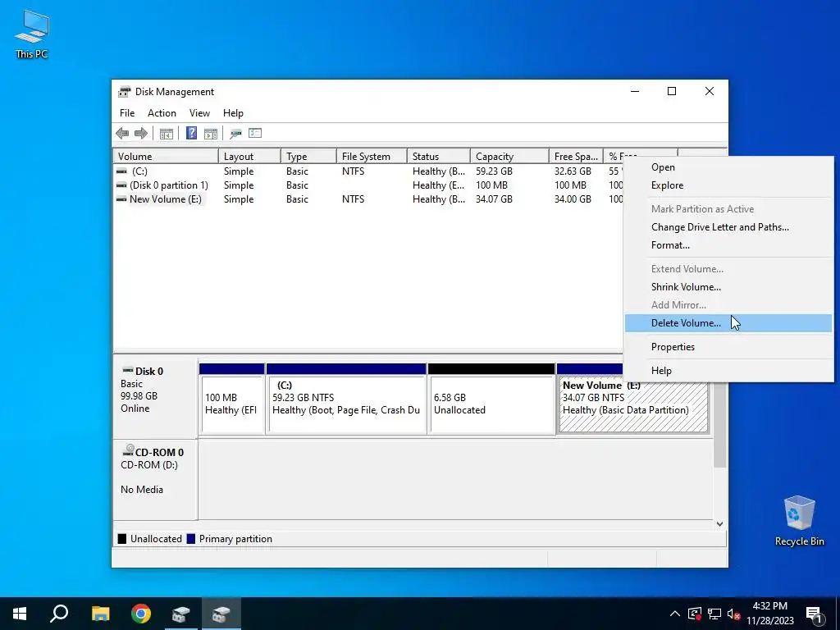Screen dimensions: 840x630
Task: Choose Delete Volume... in the context menu
Action: tap(728, 323)
